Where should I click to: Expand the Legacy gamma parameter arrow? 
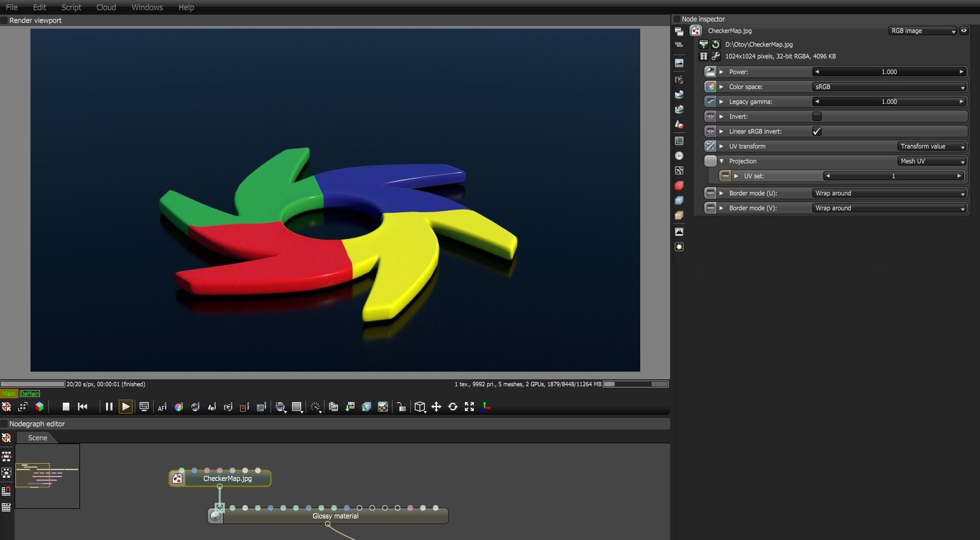722,102
